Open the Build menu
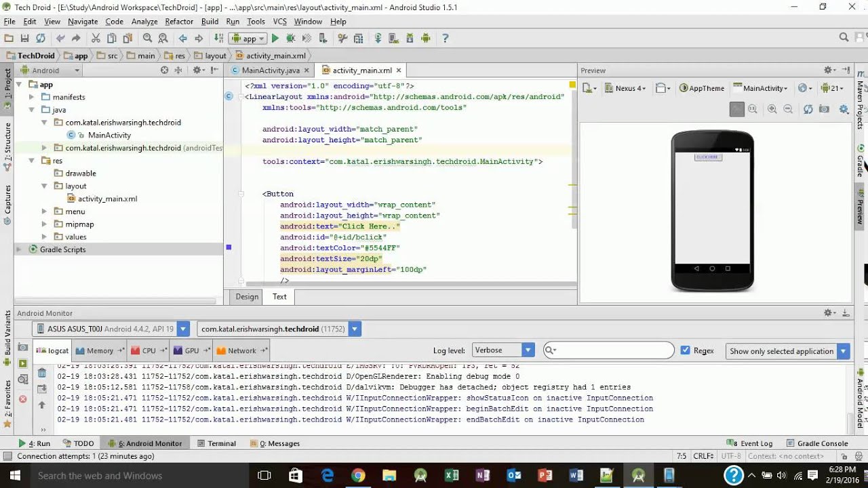The width and height of the screenshot is (868, 488). click(x=210, y=22)
